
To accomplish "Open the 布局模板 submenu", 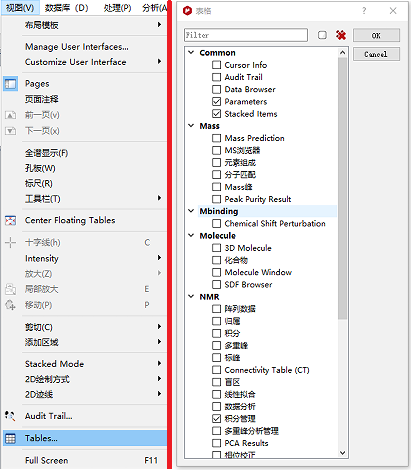I will click(x=85, y=25).
